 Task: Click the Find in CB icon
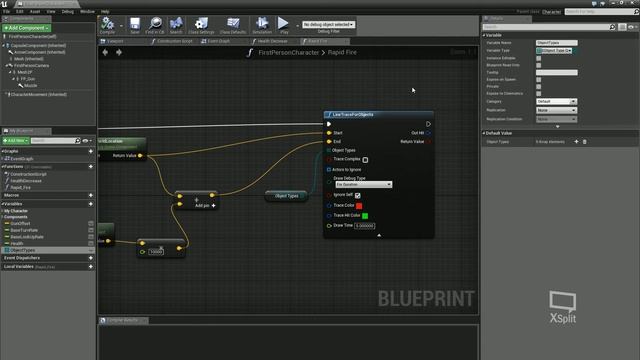click(x=155, y=25)
